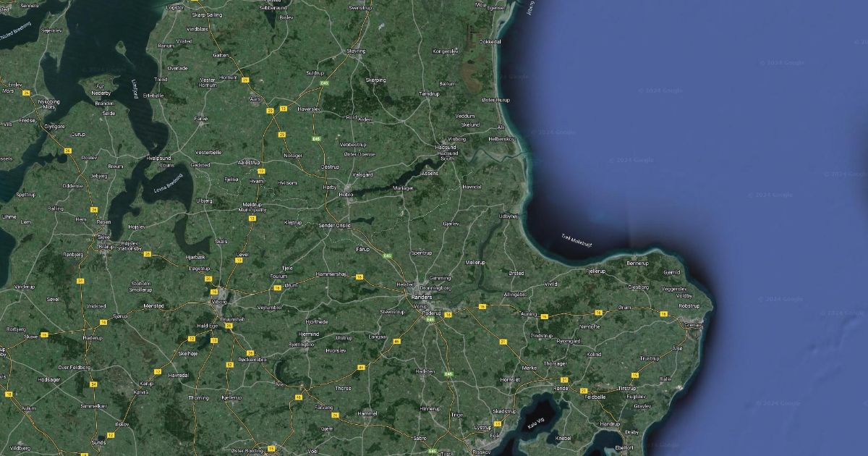Click the Hornslet label

pos(510,379)
